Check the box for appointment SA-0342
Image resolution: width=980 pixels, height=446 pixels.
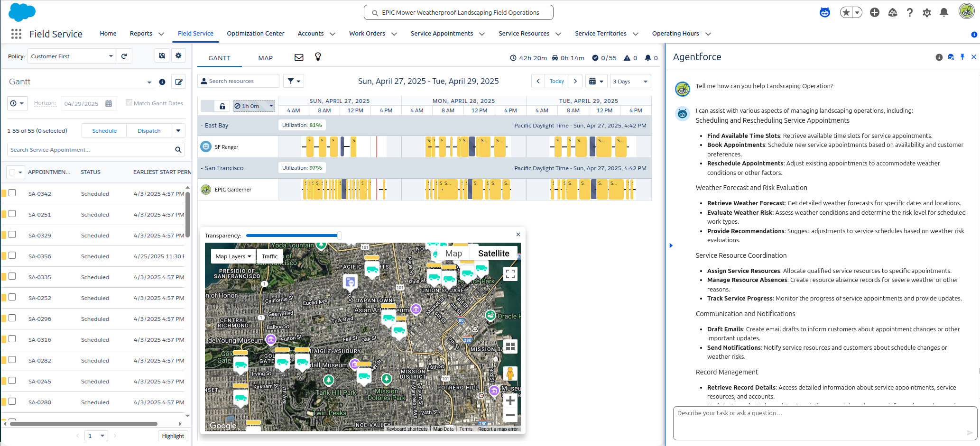(x=12, y=193)
